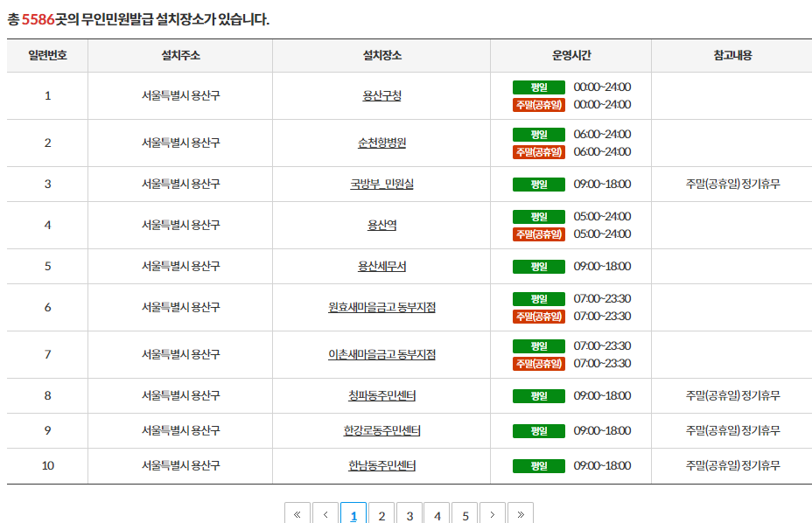
Task: Go to the first page with double-left arrow
Action: [x=297, y=514]
